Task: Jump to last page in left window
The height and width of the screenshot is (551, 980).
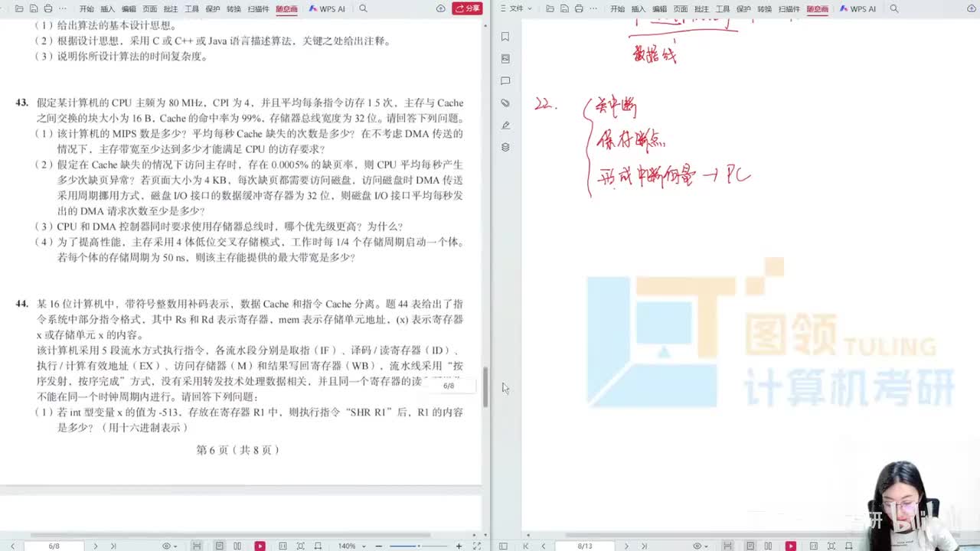Action: [113, 546]
